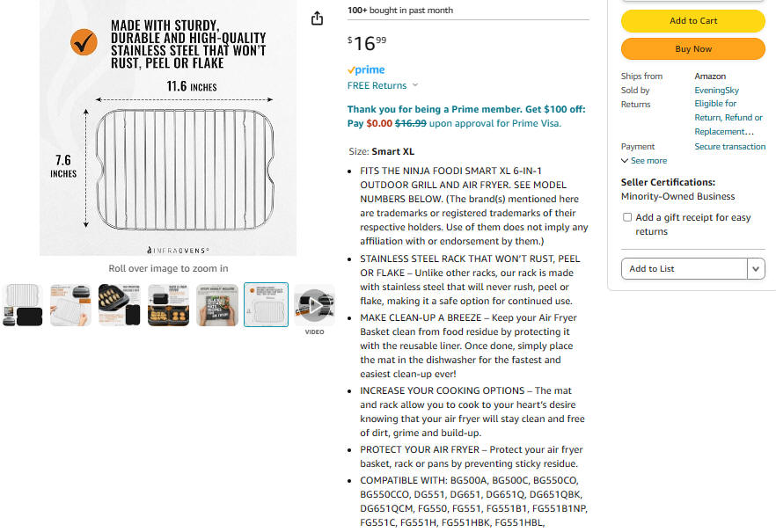
Task: Open the Prime Visa $100 off offer
Action: [466, 116]
